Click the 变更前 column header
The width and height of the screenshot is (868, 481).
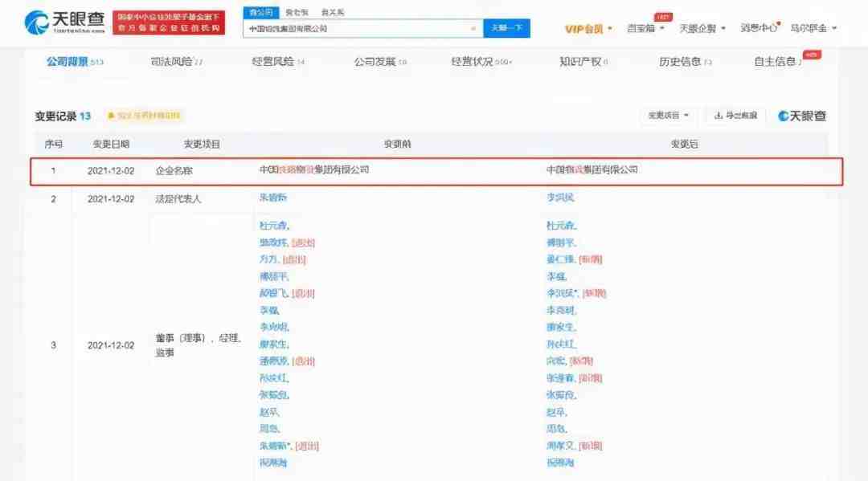click(x=397, y=145)
